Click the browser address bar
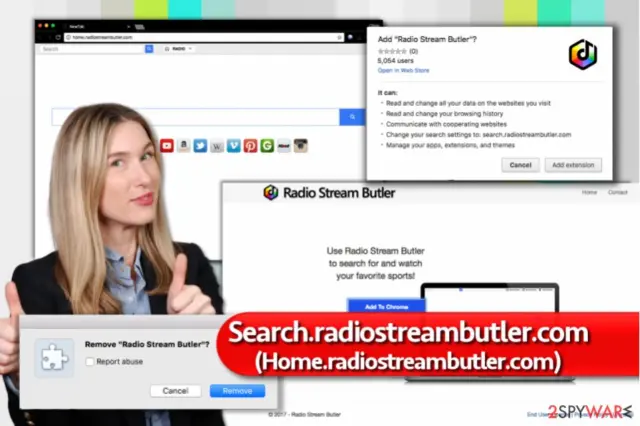This screenshot has height=426, width=640. [204, 37]
